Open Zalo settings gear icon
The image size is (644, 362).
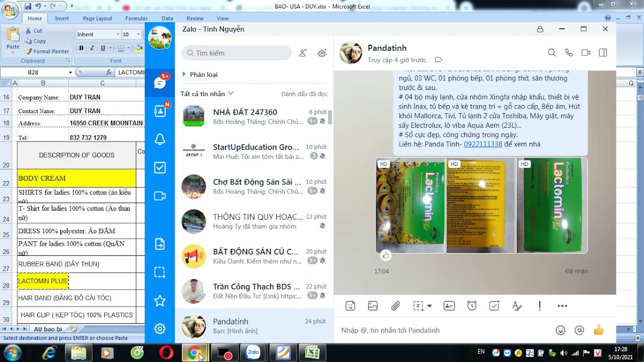[x=160, y=329]
